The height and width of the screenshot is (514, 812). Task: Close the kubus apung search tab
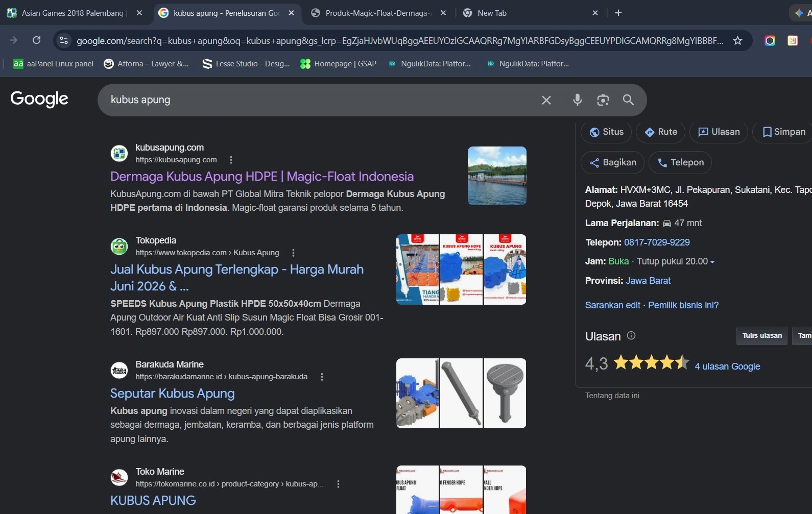[x=291, y=13]
